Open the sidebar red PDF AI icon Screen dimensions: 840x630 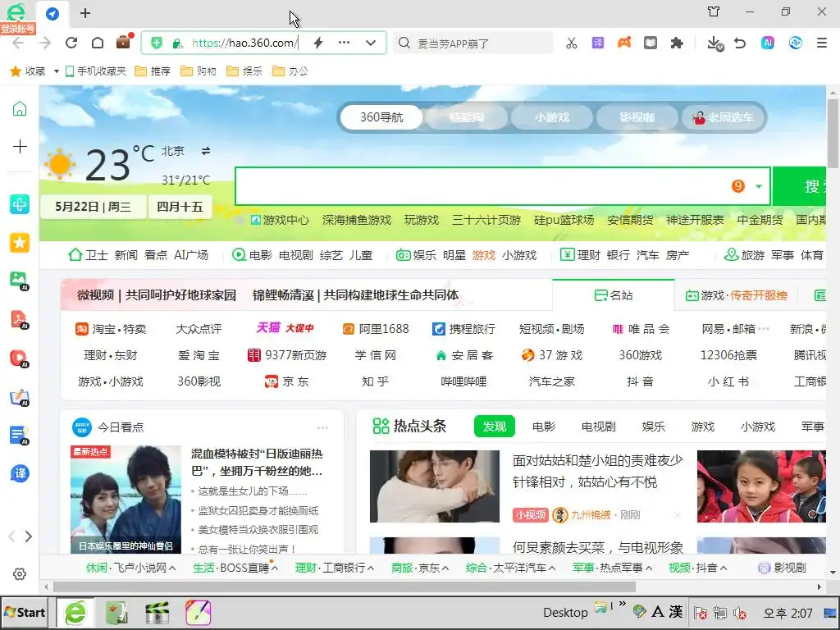(x=20, y=319)
